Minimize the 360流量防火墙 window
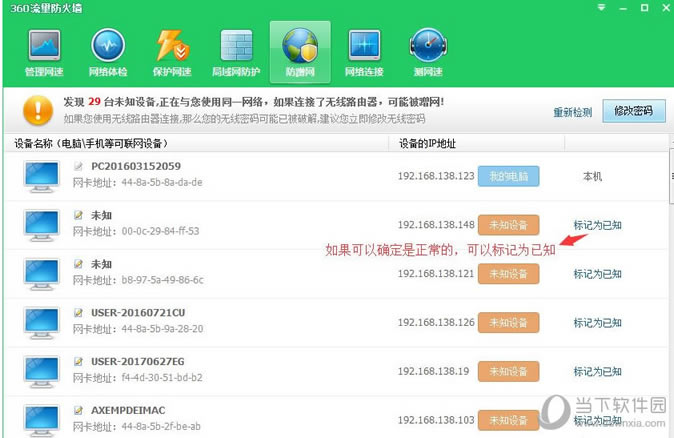 coord(623,8)
